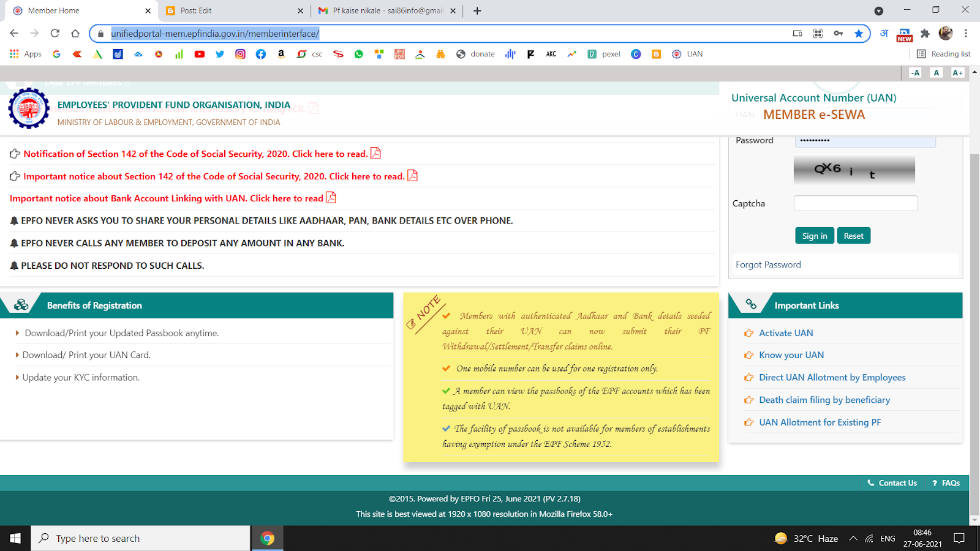This screenshot has height=551, width=980.
Task: Increase font size with A+ button
Action: coord(957,72)
